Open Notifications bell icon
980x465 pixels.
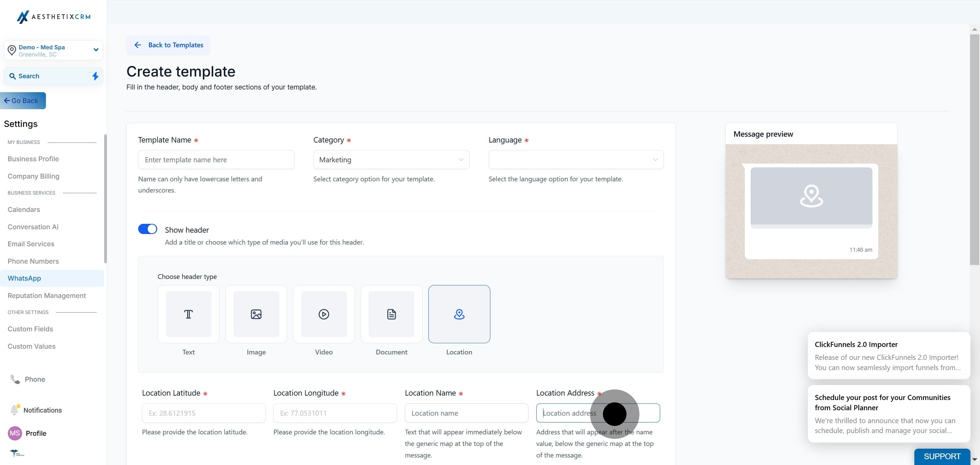pos(14,410)
